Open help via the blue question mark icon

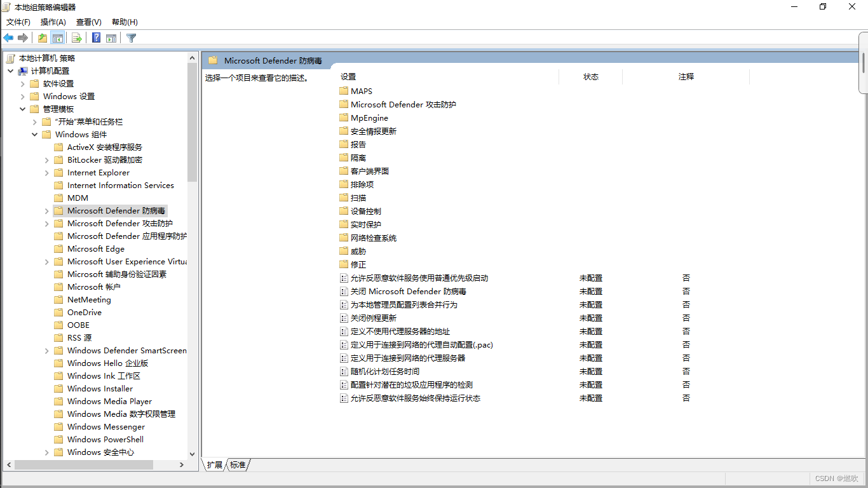pos(96,38)
